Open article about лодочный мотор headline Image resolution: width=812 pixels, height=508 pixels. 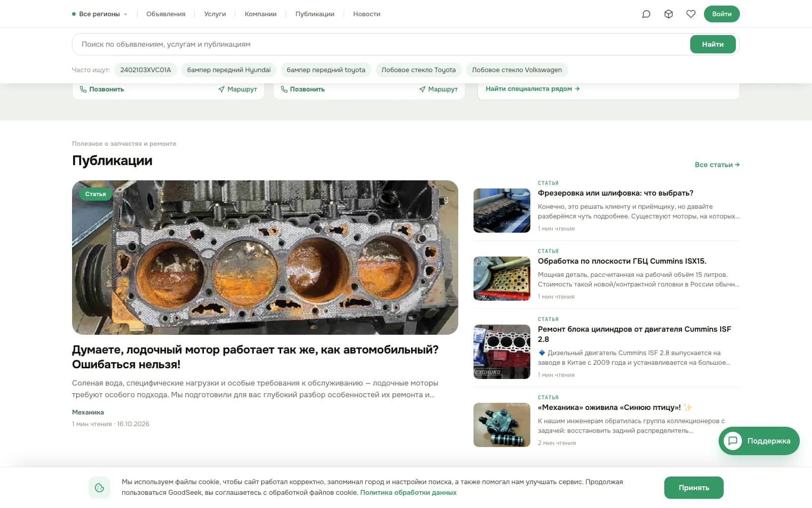pyautogui.click(x=255, y=357)
